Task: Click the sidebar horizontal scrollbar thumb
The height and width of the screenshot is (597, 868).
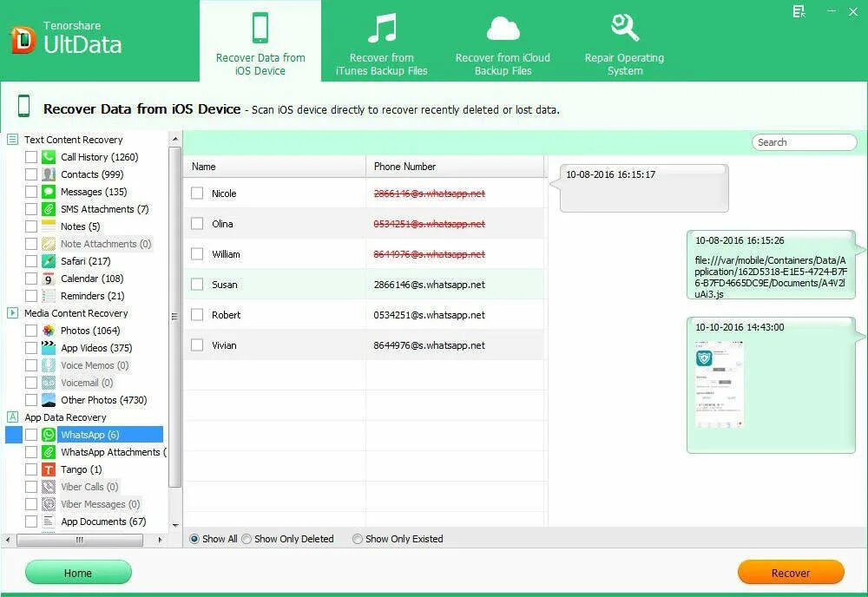Action: click(x=80, y=540)
